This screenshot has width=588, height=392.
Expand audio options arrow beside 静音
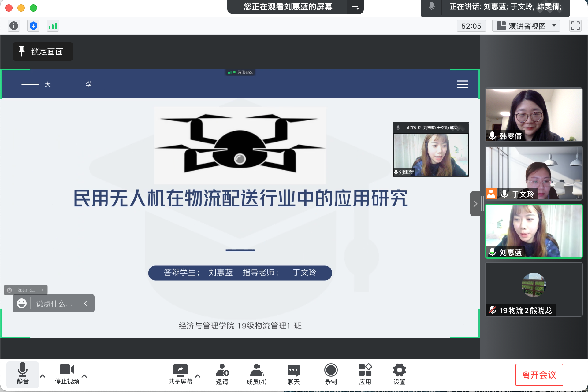tap(43, 376)
